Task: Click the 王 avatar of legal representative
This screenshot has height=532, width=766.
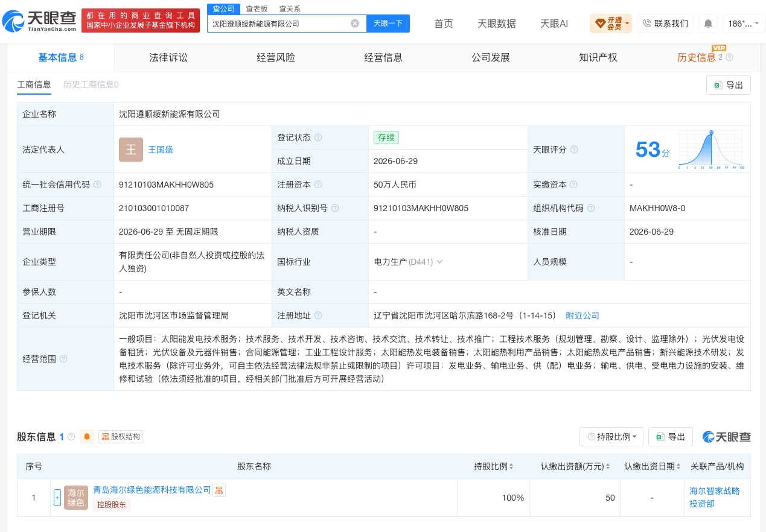Action: coord(131,150)
